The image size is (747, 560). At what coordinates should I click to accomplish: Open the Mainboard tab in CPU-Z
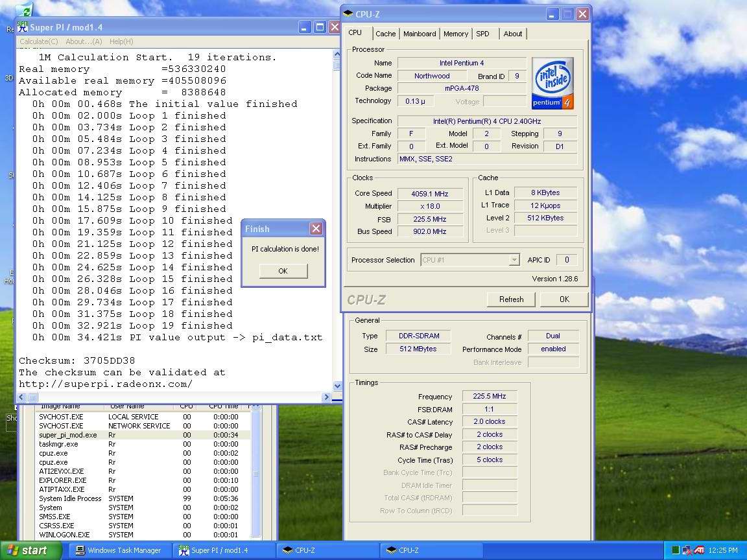pyautogui.click(x=420, y=34)
